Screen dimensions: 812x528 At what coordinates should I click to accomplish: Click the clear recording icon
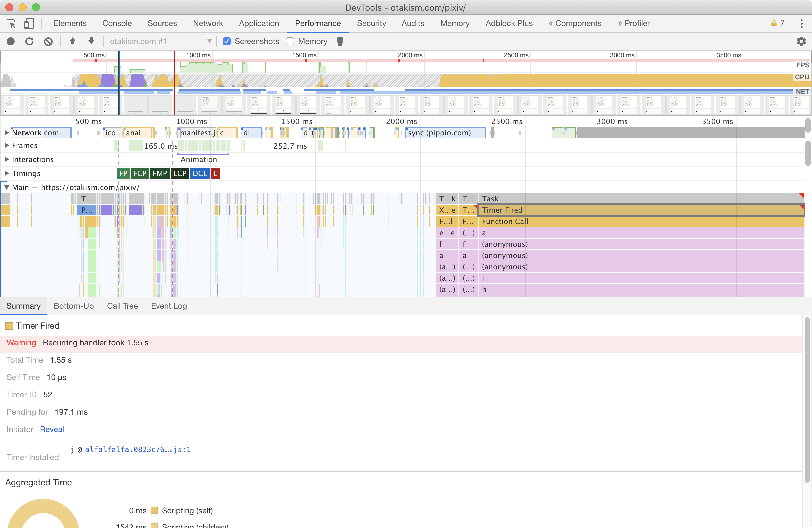pyautogui.click(x=48, y=41)
